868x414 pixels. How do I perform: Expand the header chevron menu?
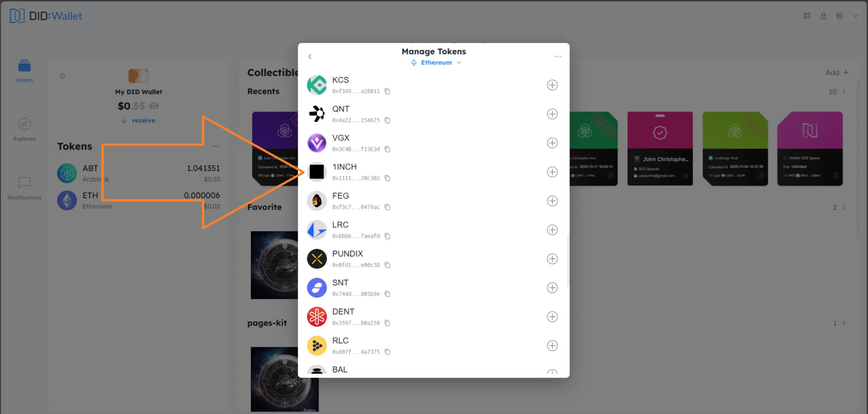pyautogui.click(x=856, y=16)
